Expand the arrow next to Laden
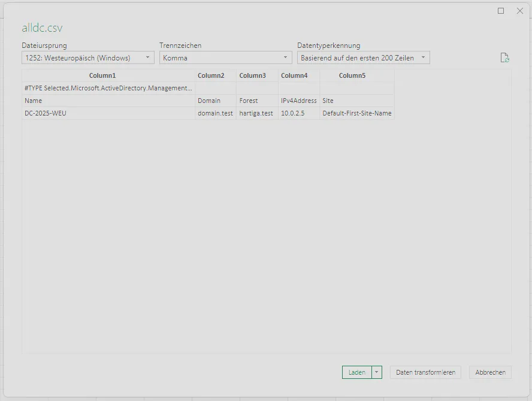The width and height of the screenshot is (532, 401). (x=377, y=372)
